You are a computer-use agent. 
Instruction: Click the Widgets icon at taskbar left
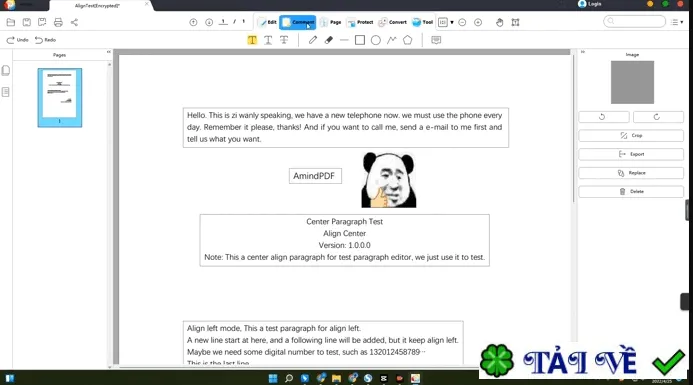[10, 378]
